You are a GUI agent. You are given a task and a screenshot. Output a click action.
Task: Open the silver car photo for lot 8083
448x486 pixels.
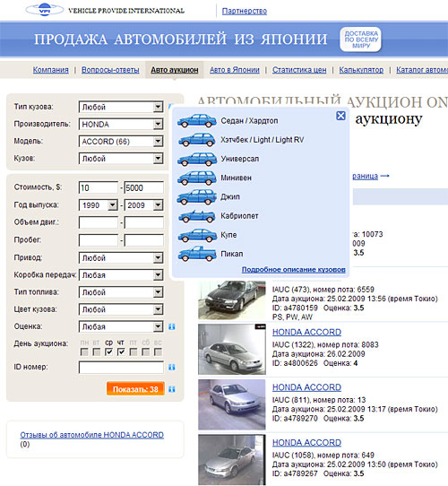232,350
